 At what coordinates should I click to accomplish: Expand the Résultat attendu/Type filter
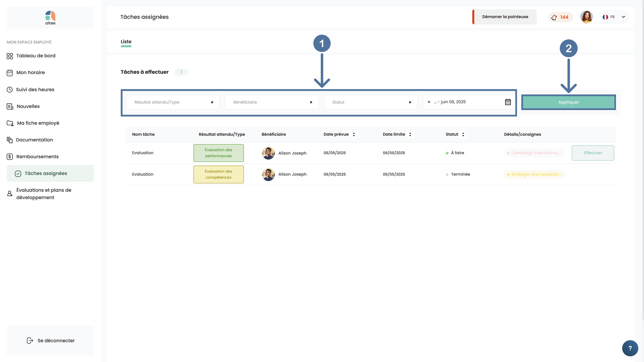pyautogui.click(x=173, y=102)
